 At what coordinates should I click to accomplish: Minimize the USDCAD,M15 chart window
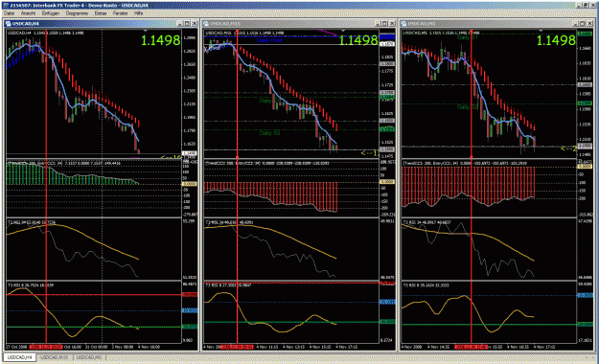tap(377, 23)
